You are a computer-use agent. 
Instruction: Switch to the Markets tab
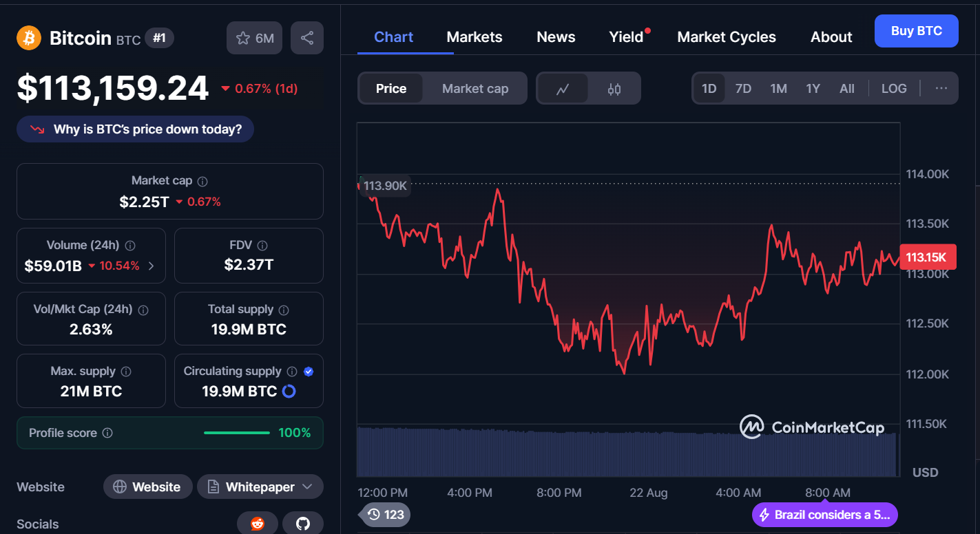click(475, 37)
